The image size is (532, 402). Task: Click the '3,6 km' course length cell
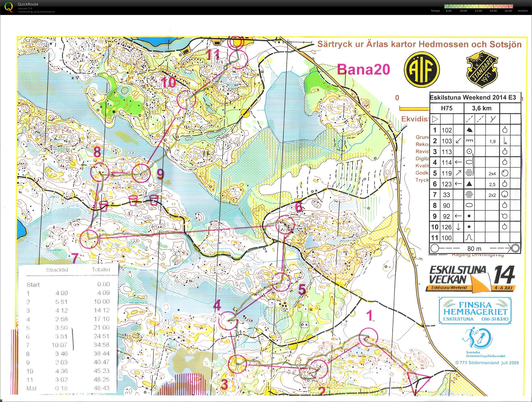482,108
